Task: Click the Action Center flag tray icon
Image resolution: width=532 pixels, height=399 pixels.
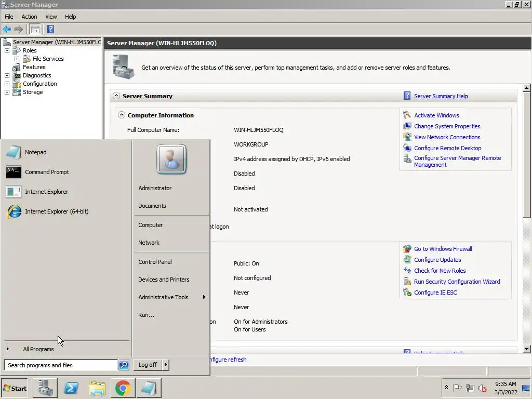Action: click(x=457, y=388)
